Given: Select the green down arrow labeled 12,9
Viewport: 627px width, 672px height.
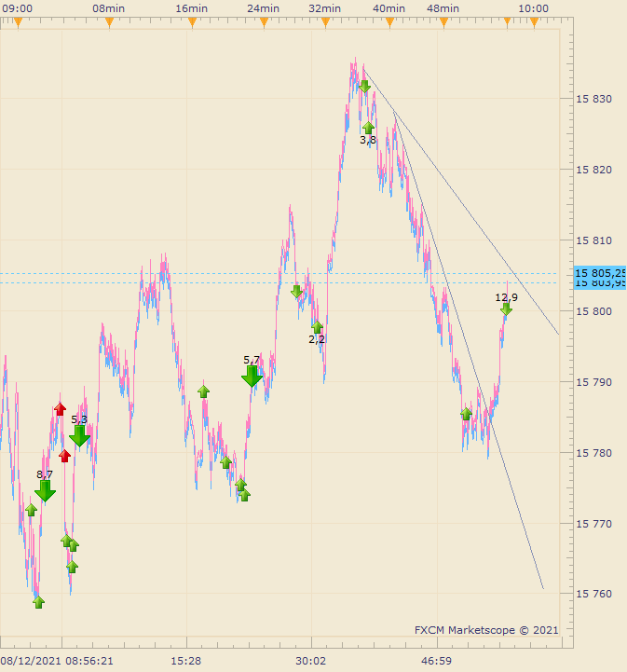Looking at the screenshot, I should 506,309.
